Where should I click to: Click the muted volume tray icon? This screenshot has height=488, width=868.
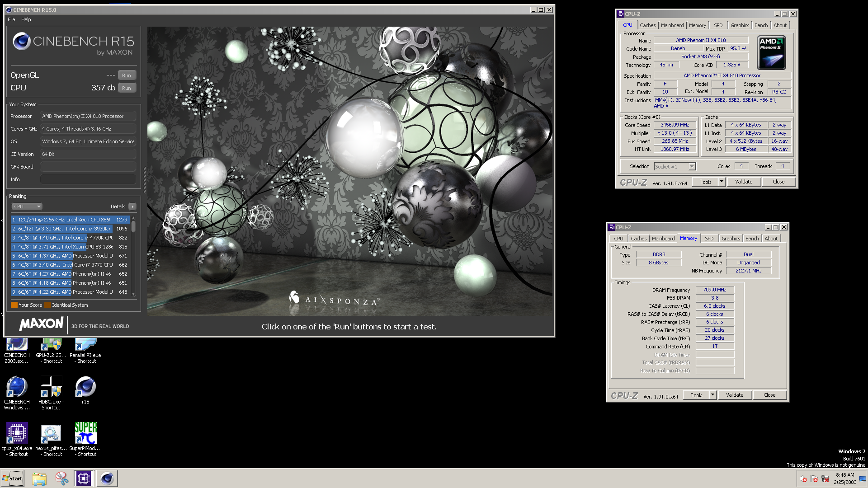click(803, 479)
